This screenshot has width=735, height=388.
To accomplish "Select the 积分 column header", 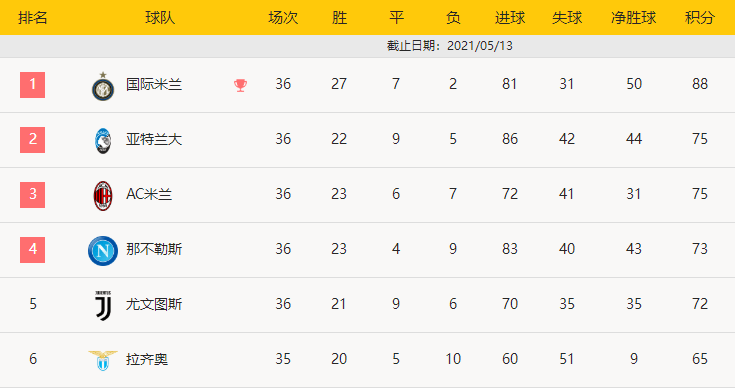I will coord(699,18).
